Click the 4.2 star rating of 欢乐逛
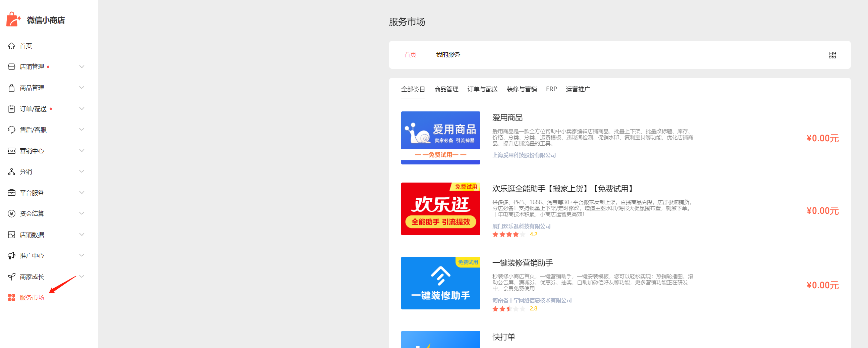Viewport: 868px width, 348px height. 514,234
